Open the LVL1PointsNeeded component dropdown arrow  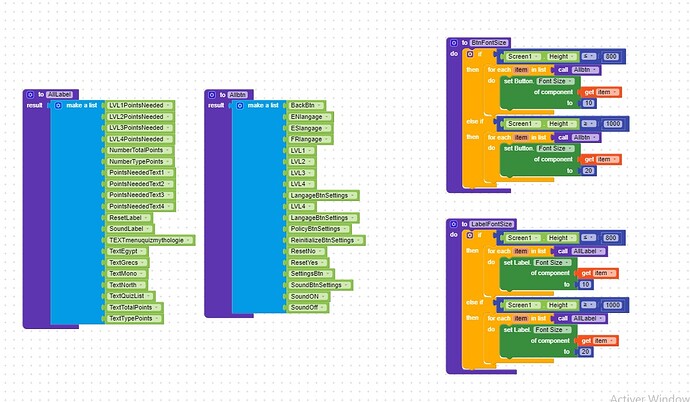click(x=169, y=106)
